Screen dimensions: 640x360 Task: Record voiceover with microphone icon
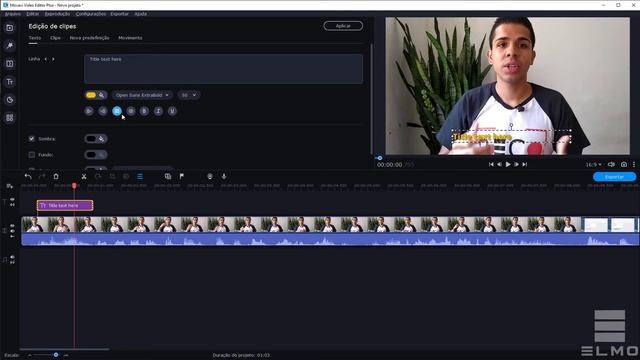[224, 176]
